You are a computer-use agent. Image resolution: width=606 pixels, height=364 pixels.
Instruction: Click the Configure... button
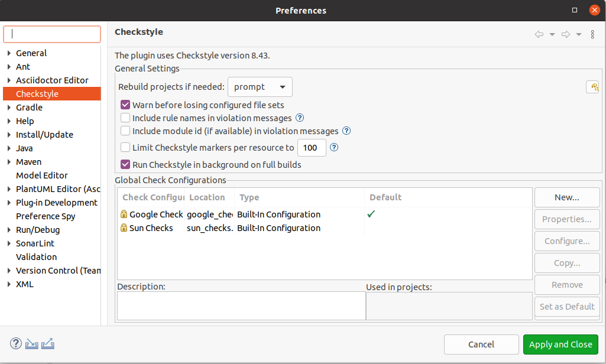click(567, 241)
